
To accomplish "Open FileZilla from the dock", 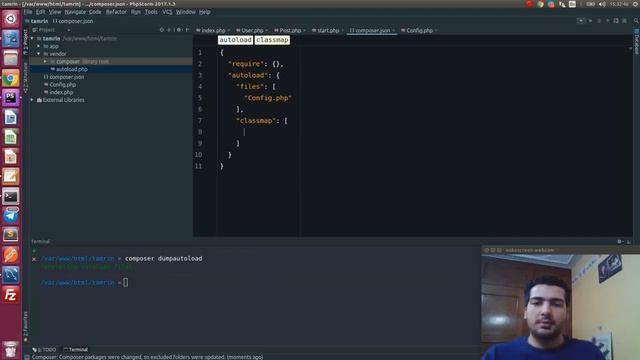I will point(11,294).
